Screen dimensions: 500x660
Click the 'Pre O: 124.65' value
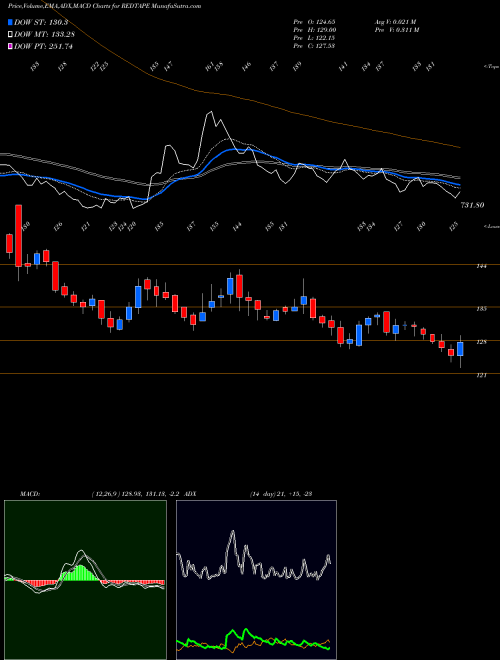tap(314, 22)
